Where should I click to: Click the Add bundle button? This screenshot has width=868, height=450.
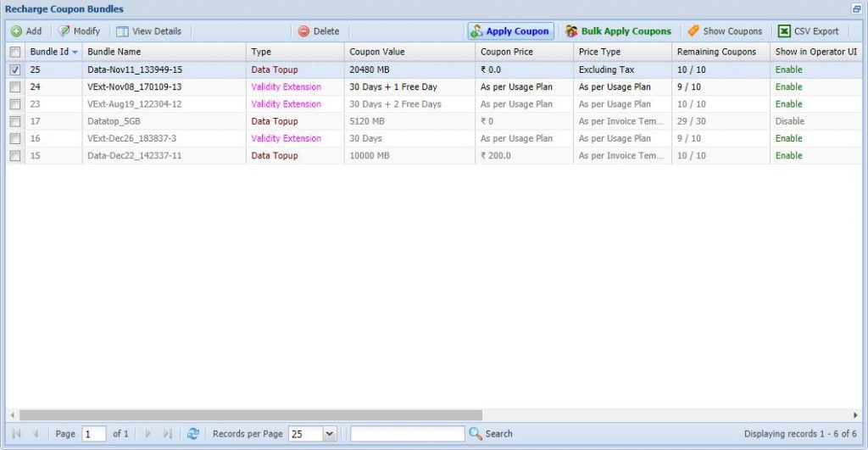click(26, 31)
